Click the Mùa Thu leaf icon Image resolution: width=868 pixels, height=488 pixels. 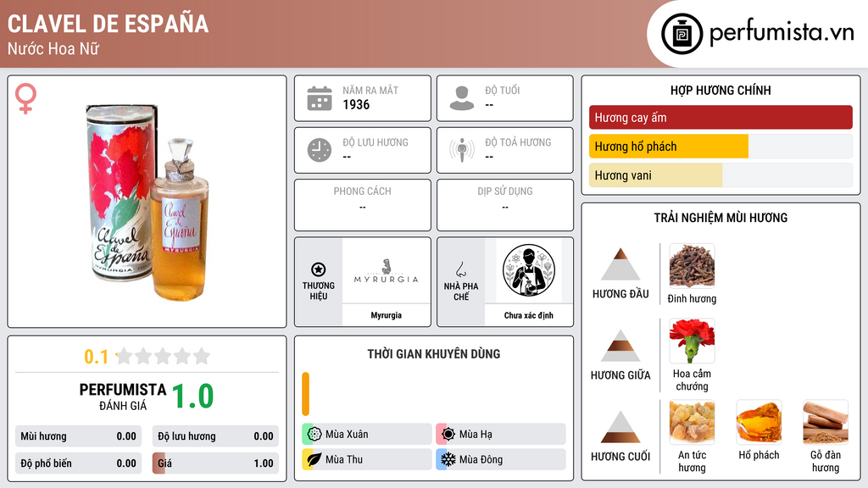pyautogui.click(x=314, y=459)
